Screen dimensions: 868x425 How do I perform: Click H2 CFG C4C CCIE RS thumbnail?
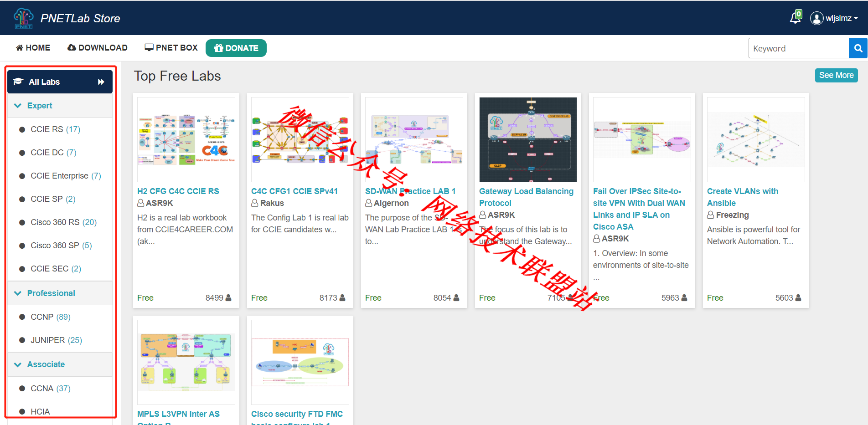click(186, 139)
